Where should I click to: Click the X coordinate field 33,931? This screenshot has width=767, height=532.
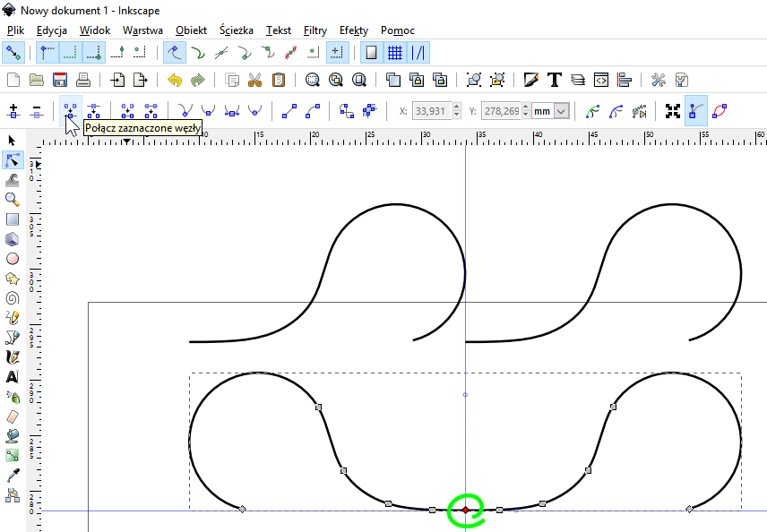433,111
